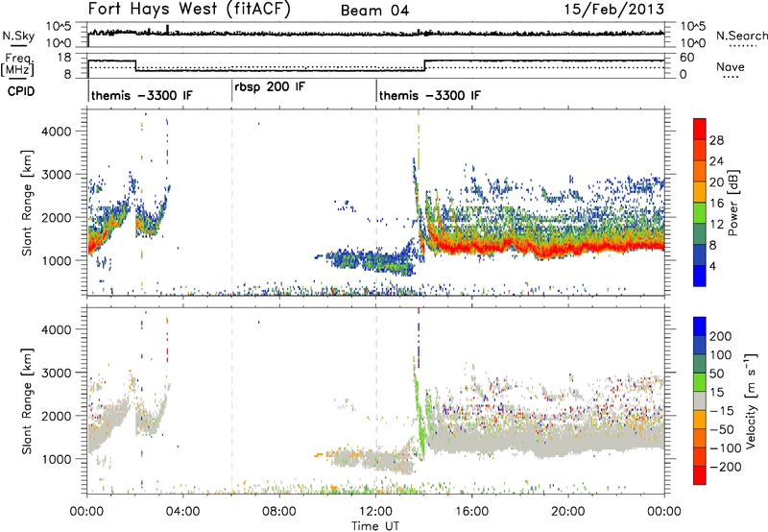Click the 'Time UT' axis label

pyautogui.click(x=375, y=526)
